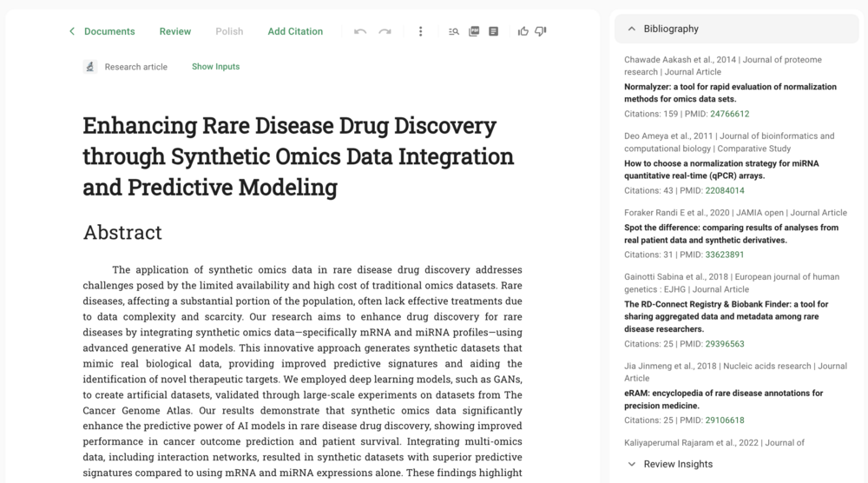Viewport: 868px width, 483px height.
Task: Open the three-dot more options menu
Action: [x=421, y=31]
